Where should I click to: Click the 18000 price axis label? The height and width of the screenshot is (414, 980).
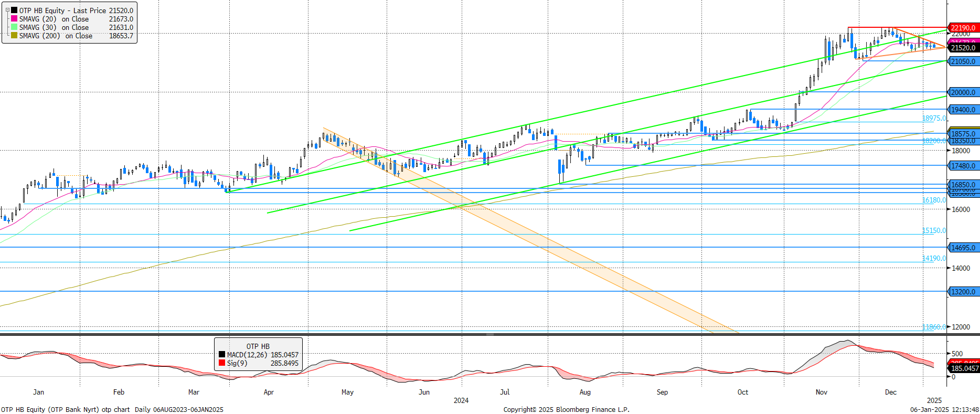pos(961,151)
